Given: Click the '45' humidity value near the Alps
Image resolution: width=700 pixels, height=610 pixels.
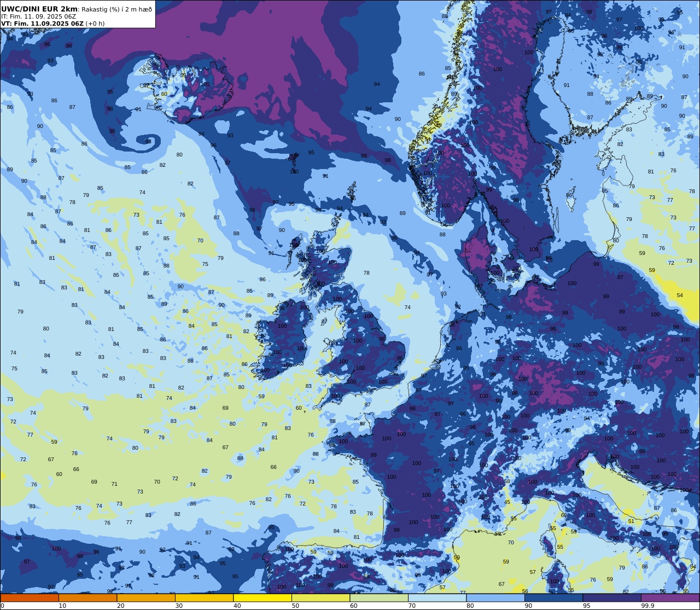Looking at the screenshot, I should (x=507, y=502).
